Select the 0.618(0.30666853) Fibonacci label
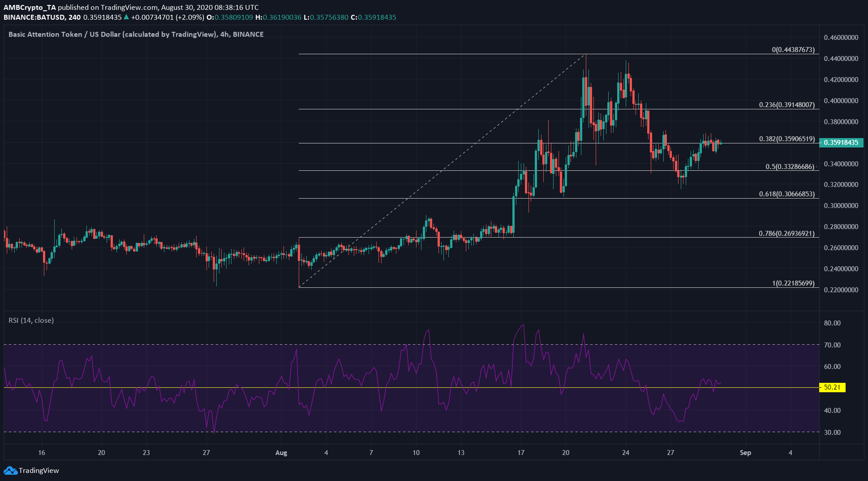 click(x=786, y=194)
